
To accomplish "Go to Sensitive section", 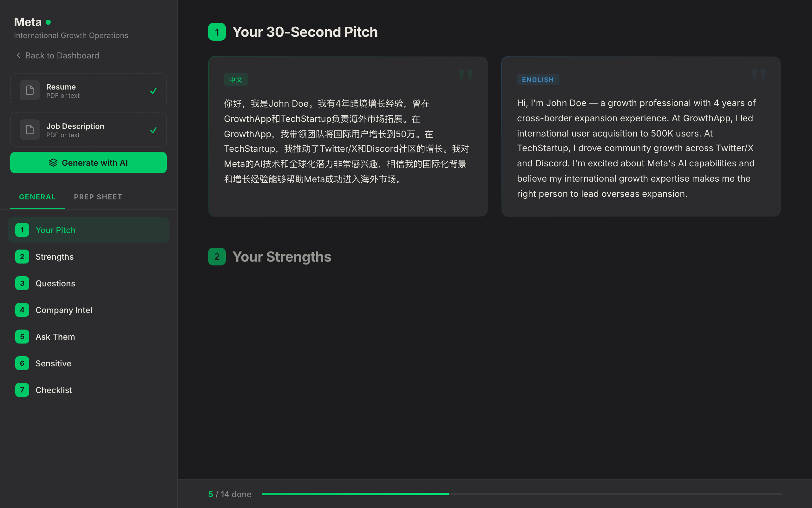I will tap(88, 363).
